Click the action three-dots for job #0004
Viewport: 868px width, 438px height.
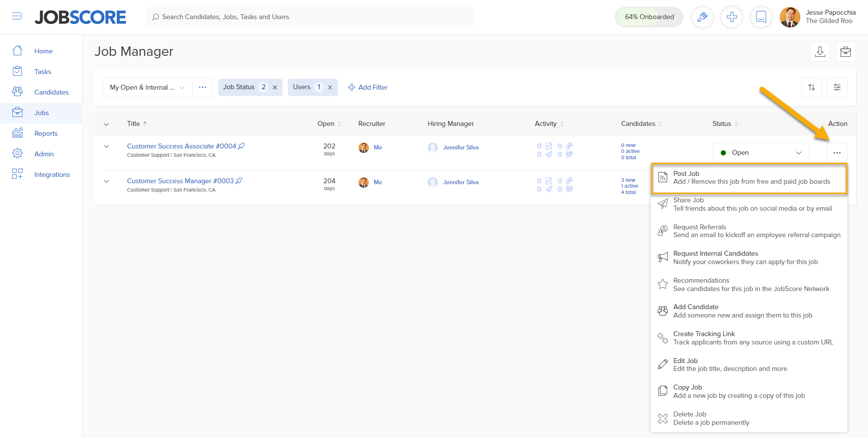click(x=837, y=153)
